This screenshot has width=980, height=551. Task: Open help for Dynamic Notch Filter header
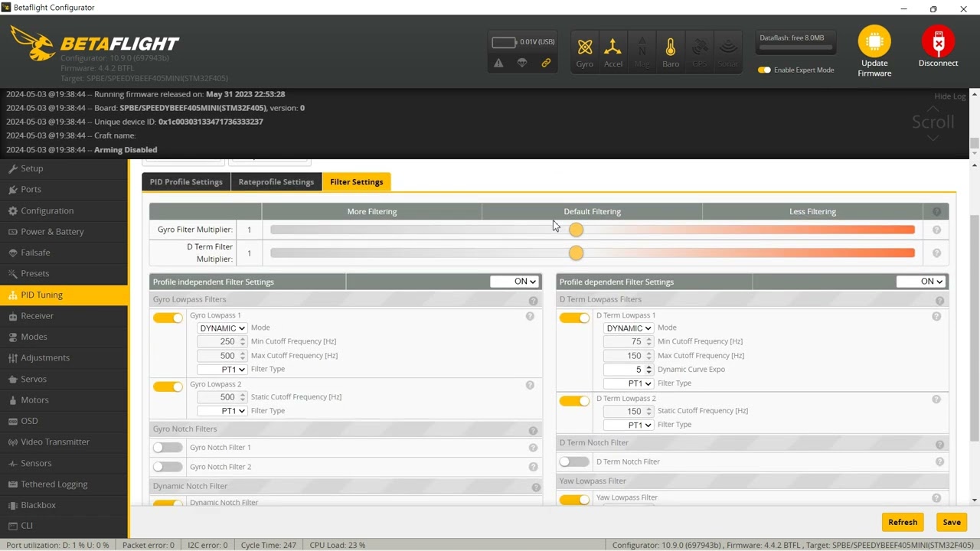coord(536,487)
